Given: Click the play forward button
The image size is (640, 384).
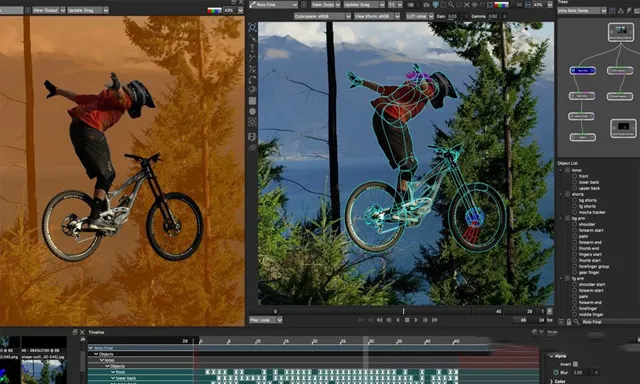Looking at the screenshot, I should (416, 320).
